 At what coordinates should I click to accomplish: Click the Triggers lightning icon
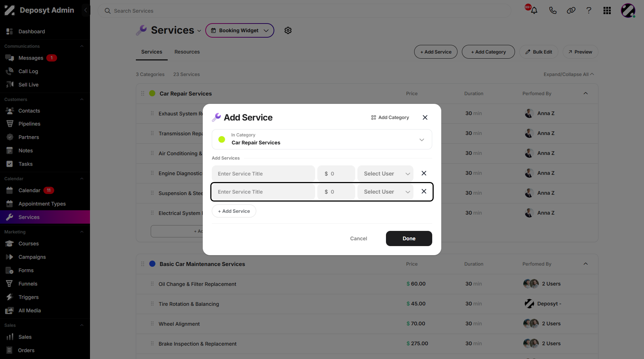point(10,297)
